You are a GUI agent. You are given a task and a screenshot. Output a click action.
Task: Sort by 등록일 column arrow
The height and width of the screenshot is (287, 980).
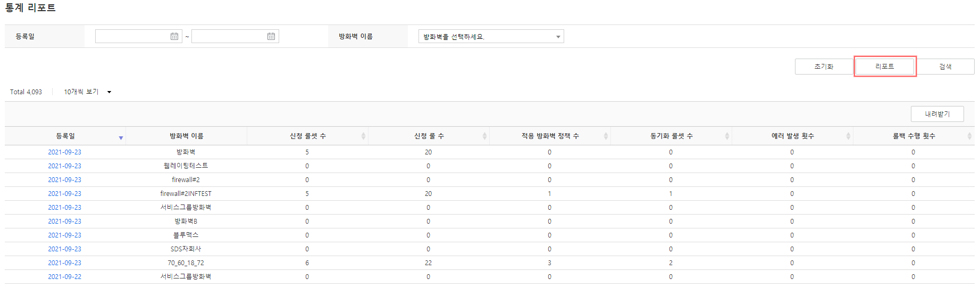(121, 138)
